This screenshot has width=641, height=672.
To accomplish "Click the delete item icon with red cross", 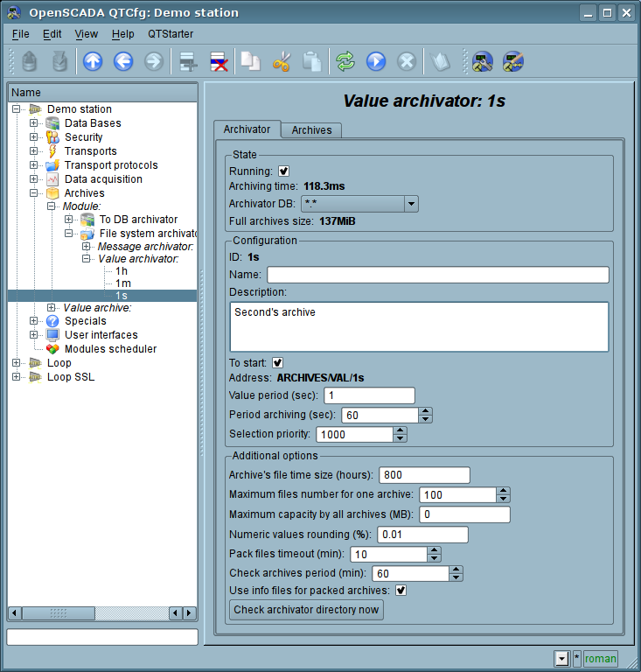I will click(x=219, y=62).
